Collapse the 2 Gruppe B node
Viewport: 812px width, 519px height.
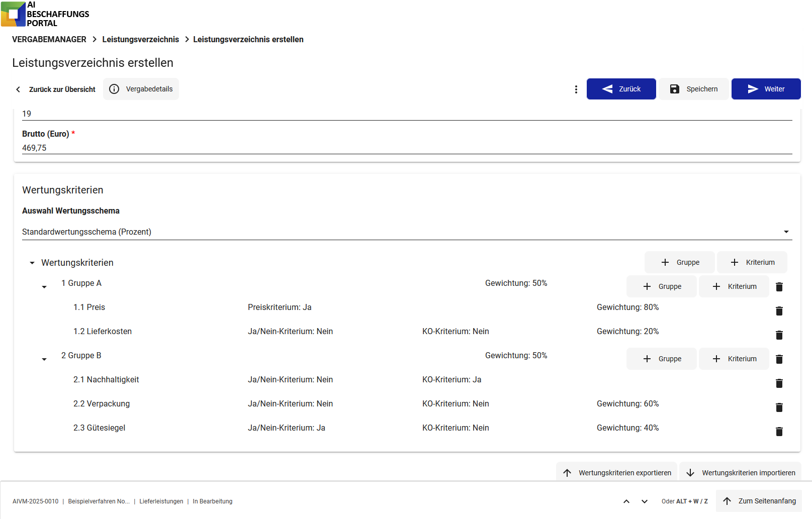click(x=44, y=359)
